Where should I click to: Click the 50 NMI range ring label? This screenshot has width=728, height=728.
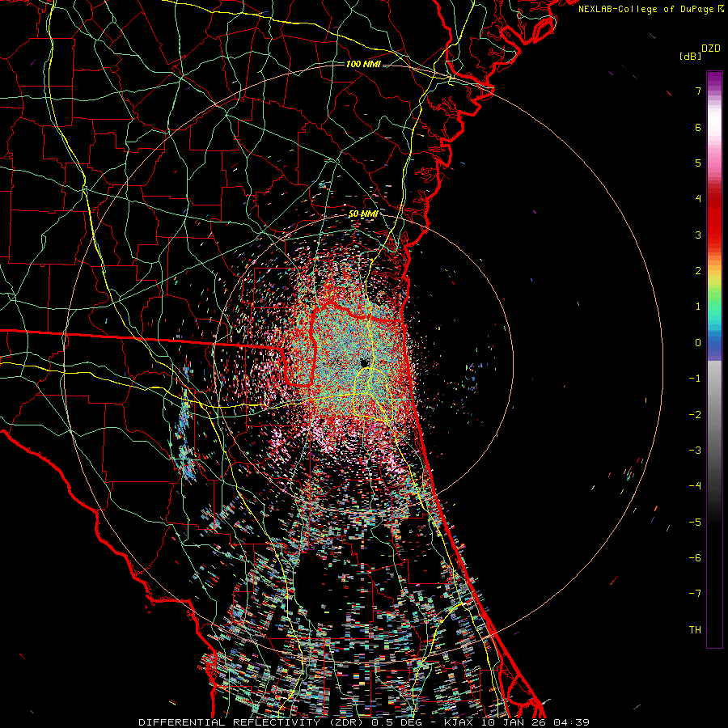[363, 214]
